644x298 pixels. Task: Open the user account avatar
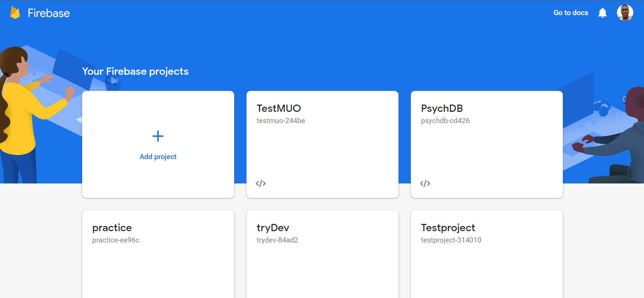coord(625,13)
